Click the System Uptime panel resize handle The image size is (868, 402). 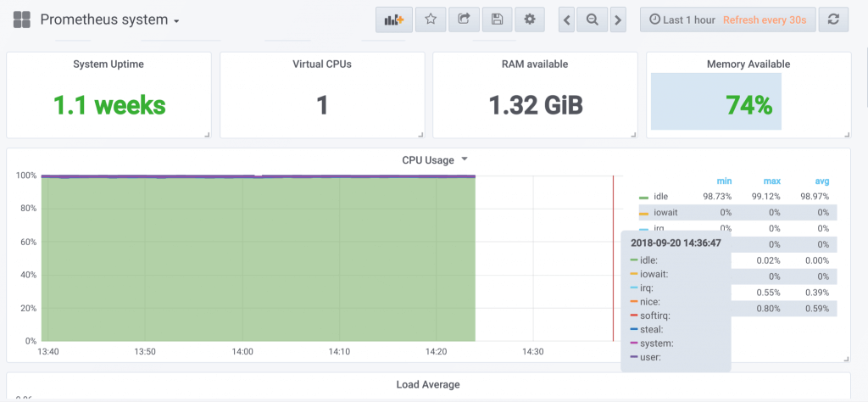pyautogui.click(x=207, y=134)
